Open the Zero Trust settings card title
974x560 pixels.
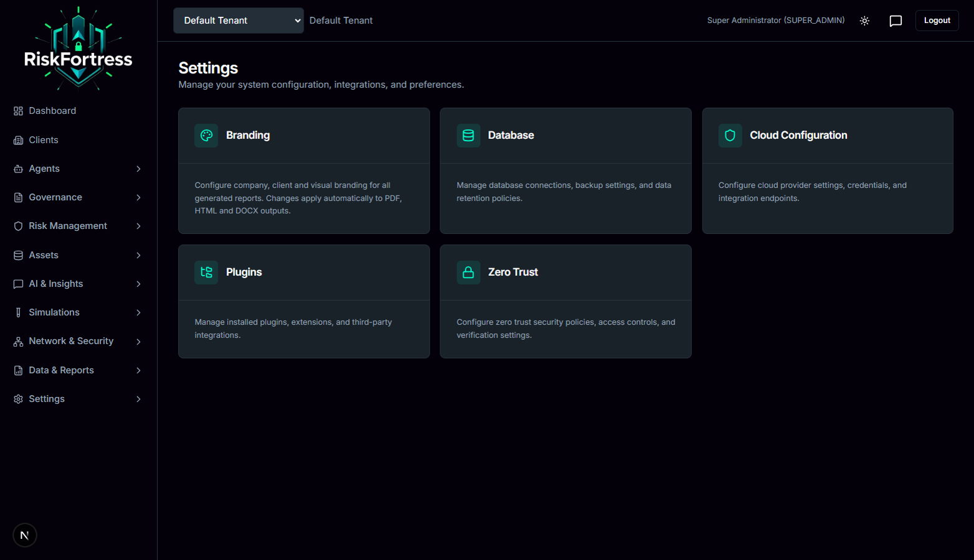[513, 273]
